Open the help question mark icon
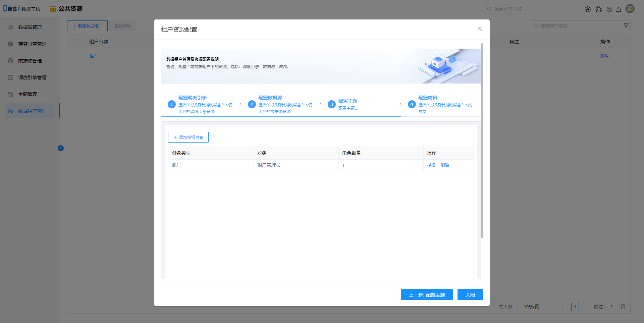This screenshot has height=323, width=644. [609, 9]
